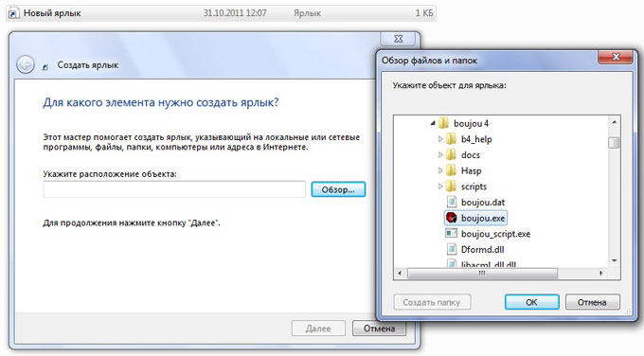
Task: Click the Обзор... browse button
Action: tap(338, 189)
